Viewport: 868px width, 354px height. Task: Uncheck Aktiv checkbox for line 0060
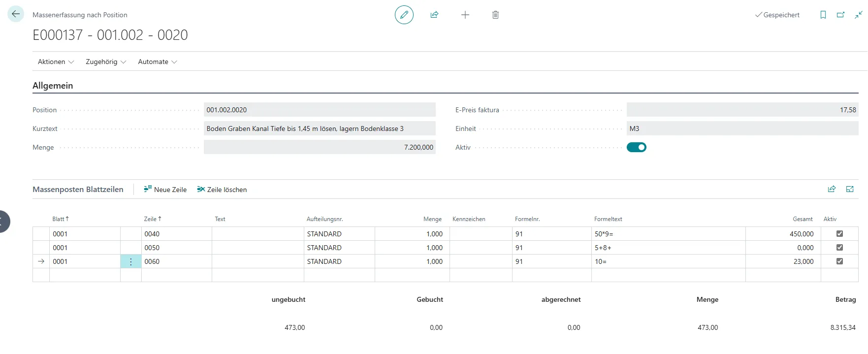pyautogui.click(x=839, y=261)
